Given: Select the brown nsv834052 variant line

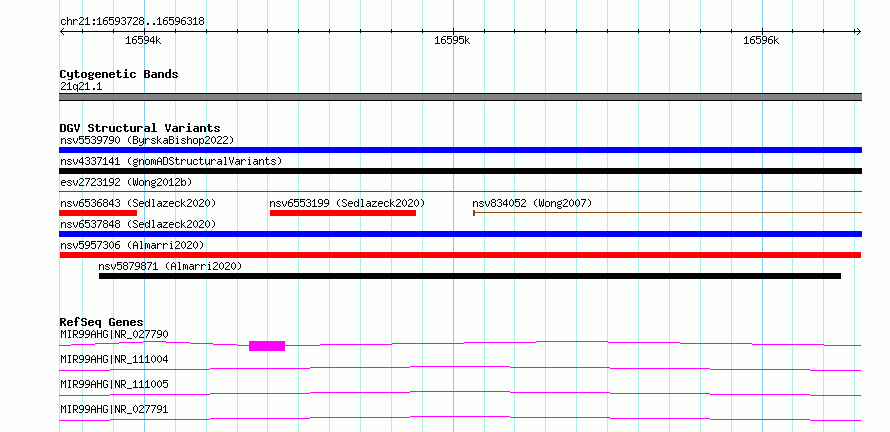Looking at the screenshot, I should click(x=668, y=213).
